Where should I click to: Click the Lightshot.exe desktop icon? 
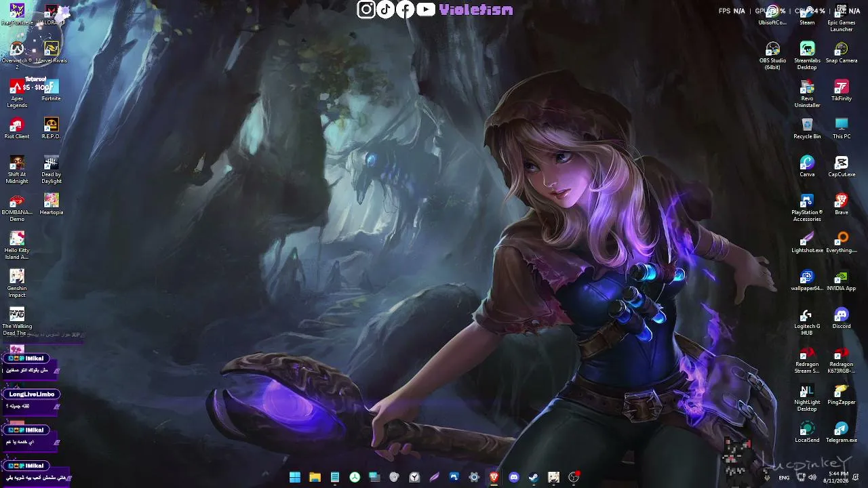[x=807, y=242]
